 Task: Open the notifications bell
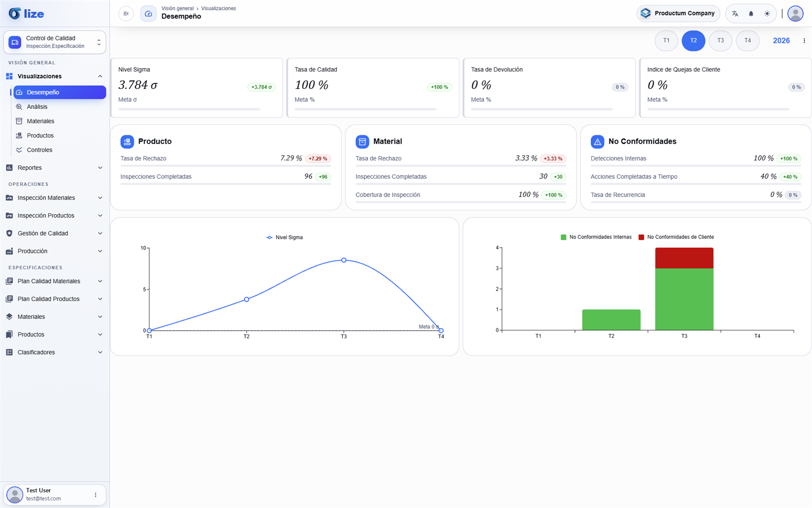(x=751, y=14)
